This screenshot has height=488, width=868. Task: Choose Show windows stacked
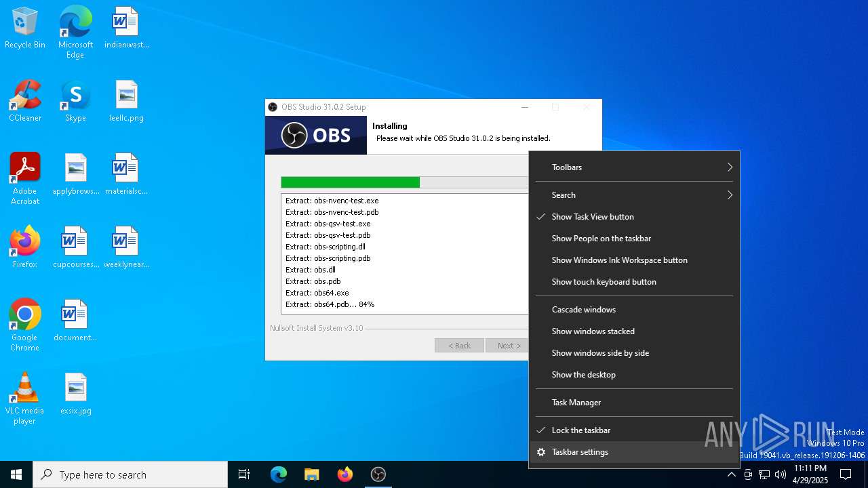pyautogui.click(x=634, y=331)
